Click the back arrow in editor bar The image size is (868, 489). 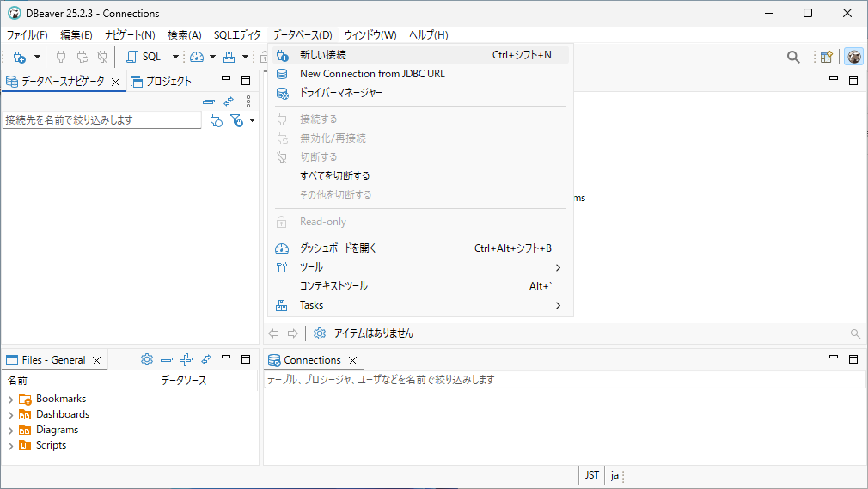point(274,333)
